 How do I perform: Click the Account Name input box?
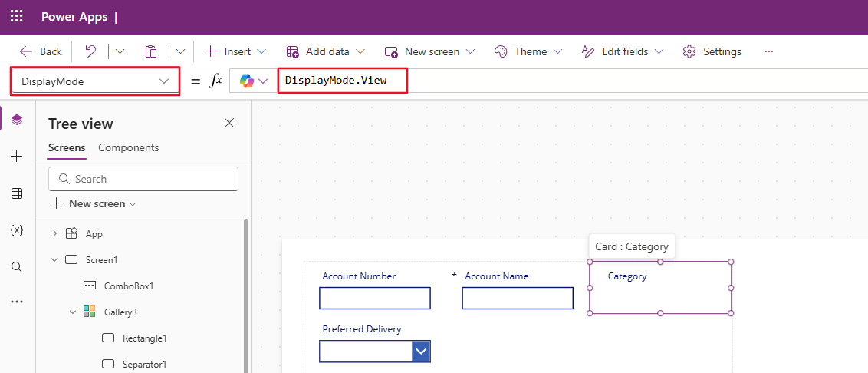click(x=518, y=299)
